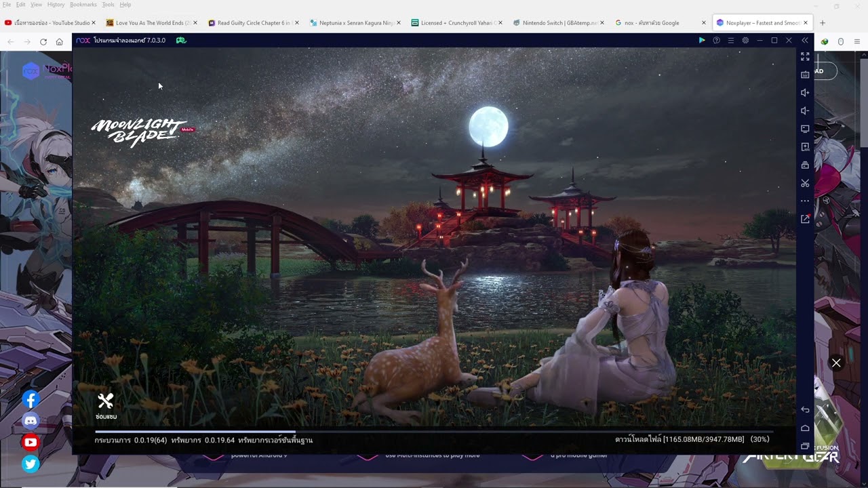Open Nox multi-instance manager icon
This screenshot has width=868, height=488.
(805, 165)
